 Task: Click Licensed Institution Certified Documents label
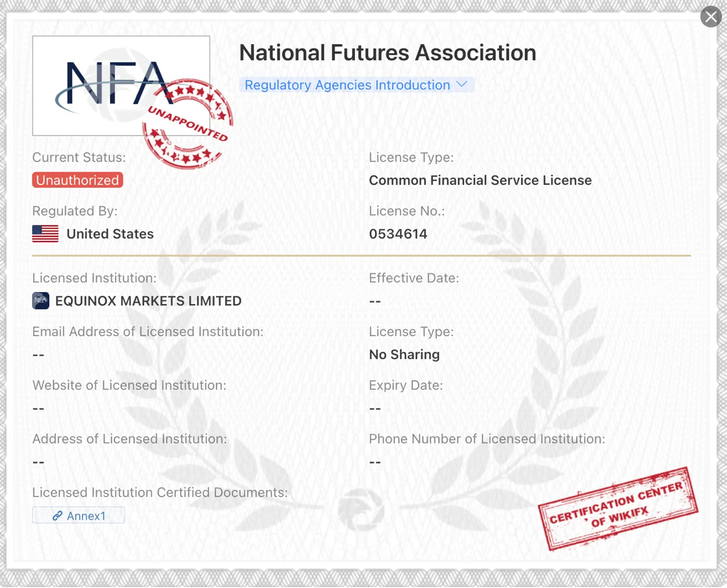(160, 492)
